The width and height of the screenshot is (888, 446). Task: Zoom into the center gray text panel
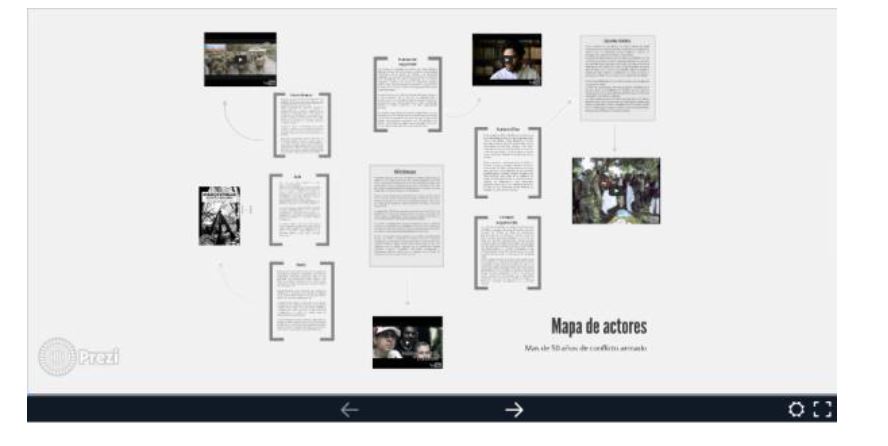[407, 215]
